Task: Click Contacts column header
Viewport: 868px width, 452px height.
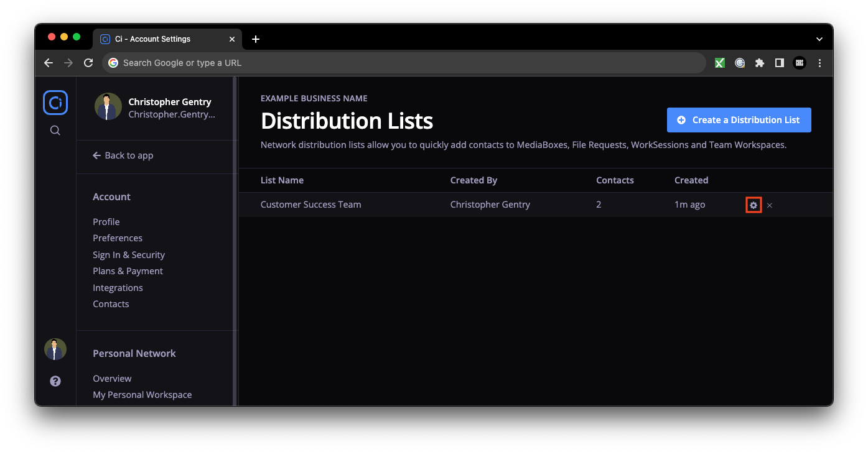Action: 615,180
